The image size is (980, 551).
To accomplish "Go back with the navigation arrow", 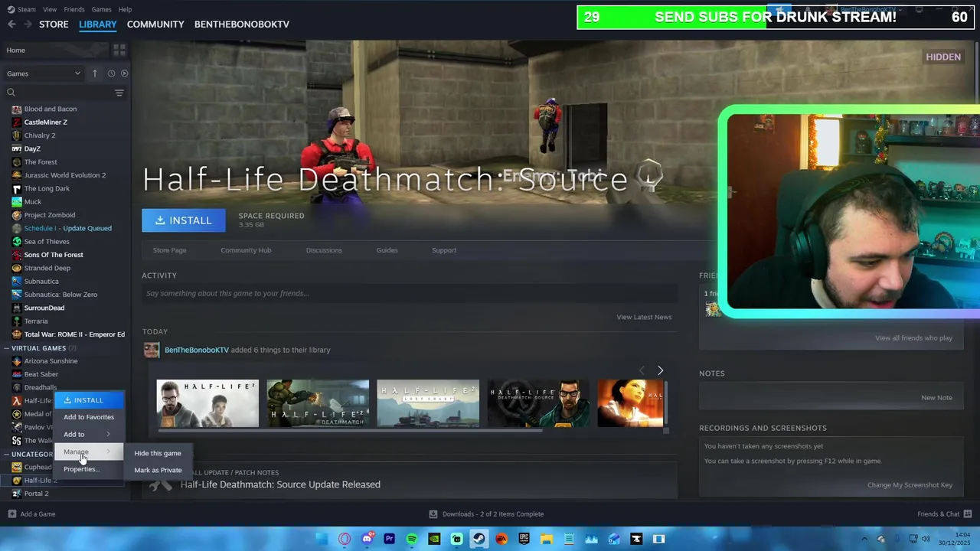I will point(11,24).
